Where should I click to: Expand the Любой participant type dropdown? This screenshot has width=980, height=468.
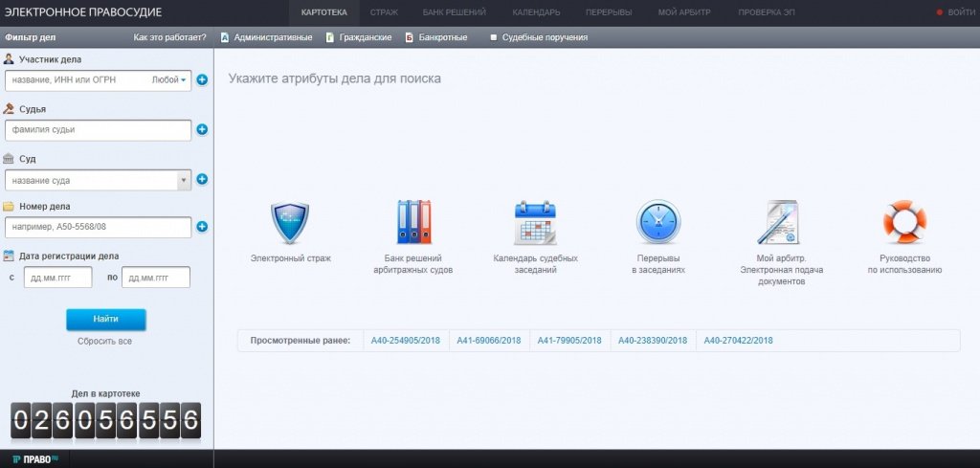point(170,80)
